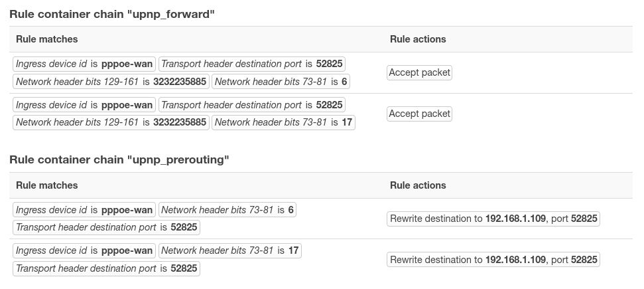644x289 pixels.
Task: Select "Accept packet" action in second upnp_forward rule
Action: 419,114
